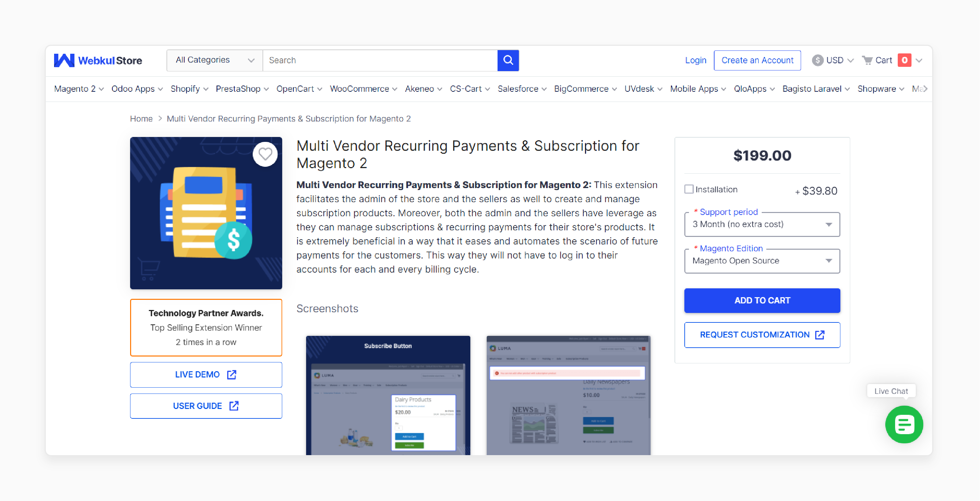
Task: Open the Salesforce menu
Action: click(x=522, y=89)
